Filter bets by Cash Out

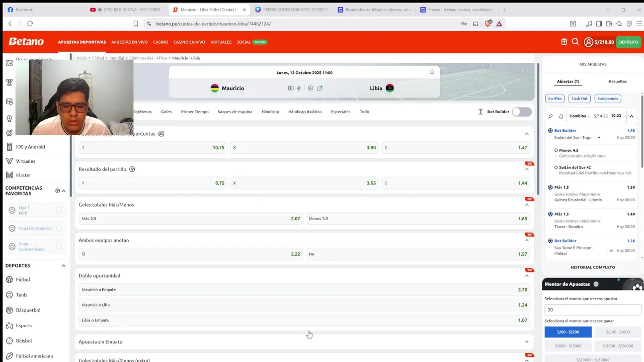tap(579, 99)
